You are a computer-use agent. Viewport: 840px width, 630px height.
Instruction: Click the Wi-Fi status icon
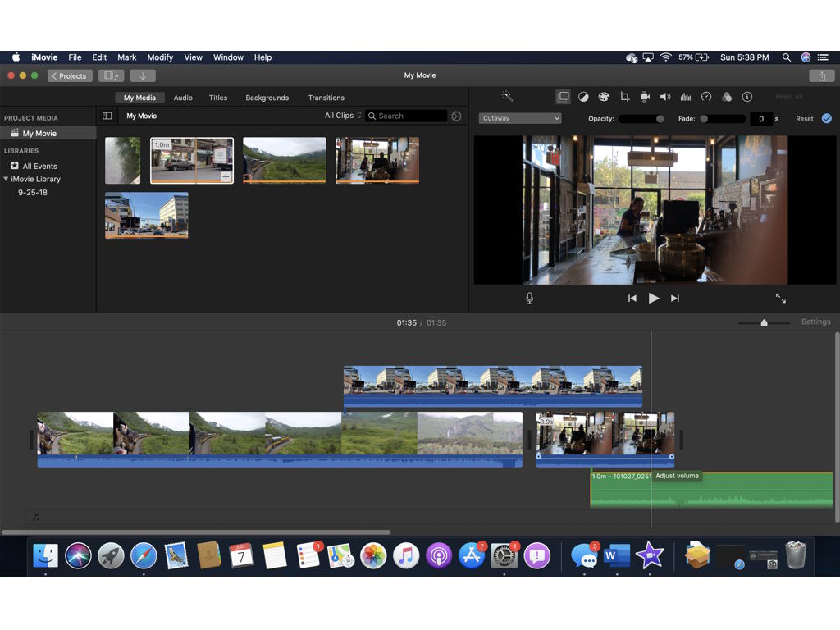pyautogui.click(x=665, y=57)
